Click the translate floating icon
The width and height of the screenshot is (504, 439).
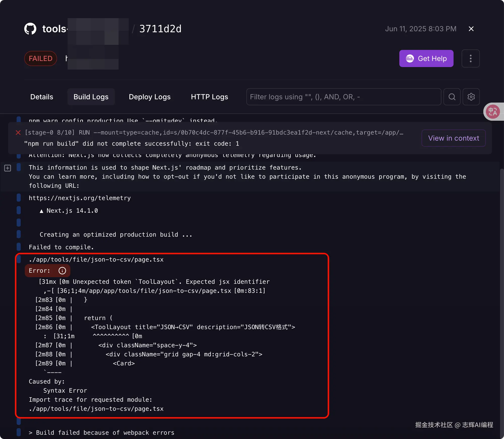tap(493, 112)
